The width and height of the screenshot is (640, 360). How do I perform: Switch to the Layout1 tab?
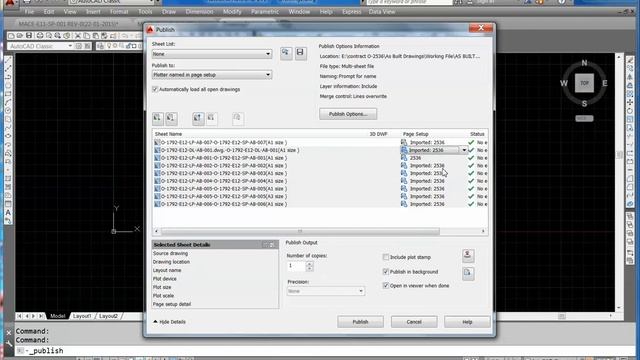[x=82, y=316]
